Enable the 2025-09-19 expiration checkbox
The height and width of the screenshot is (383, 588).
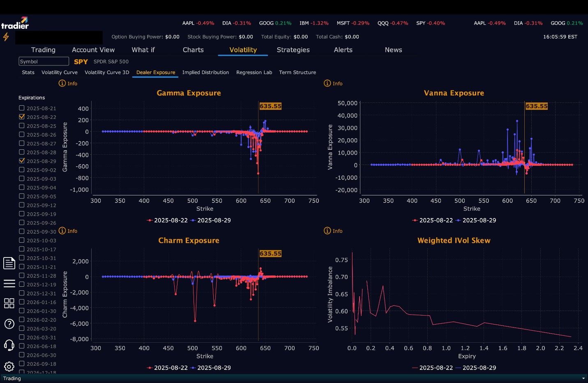[22, 214]
